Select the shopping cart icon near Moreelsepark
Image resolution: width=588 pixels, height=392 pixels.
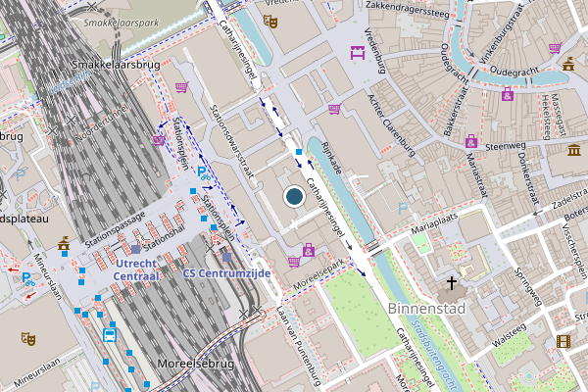pos(294,262)
